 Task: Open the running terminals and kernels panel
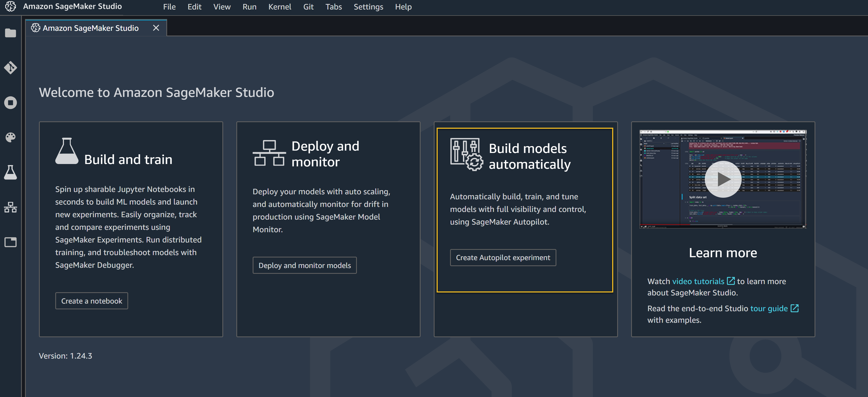(11, 103)
